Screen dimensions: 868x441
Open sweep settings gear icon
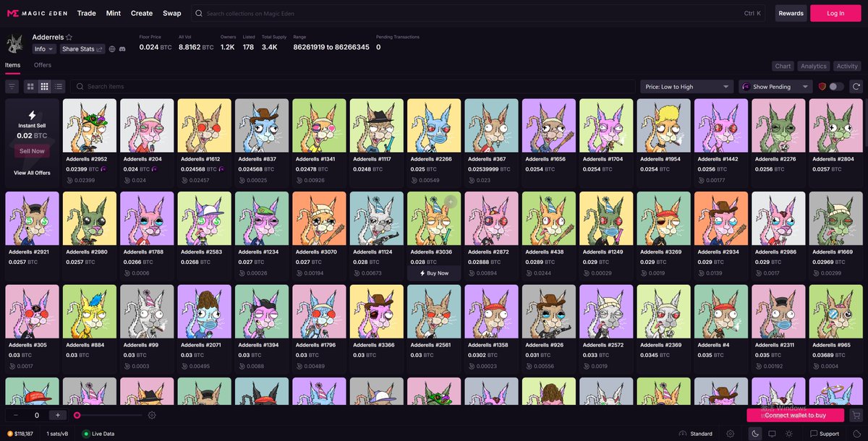tap(152, 415)
